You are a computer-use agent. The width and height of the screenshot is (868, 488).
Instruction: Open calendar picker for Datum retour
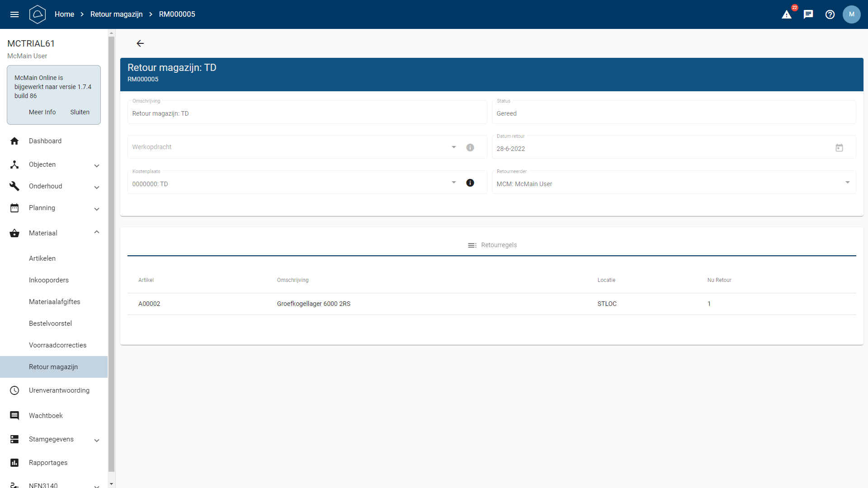click(839, 148)
